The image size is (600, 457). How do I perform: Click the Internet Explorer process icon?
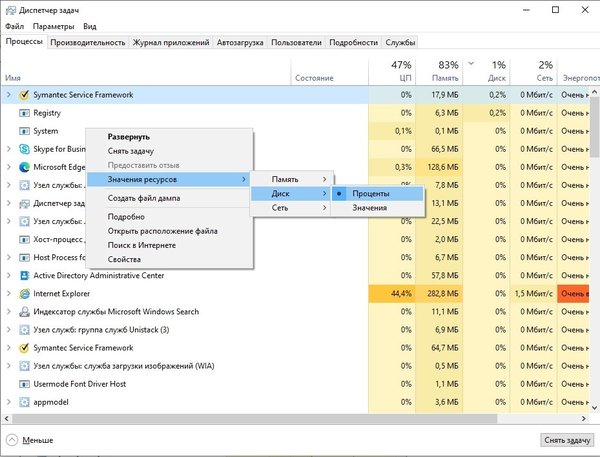click(24, 294)
